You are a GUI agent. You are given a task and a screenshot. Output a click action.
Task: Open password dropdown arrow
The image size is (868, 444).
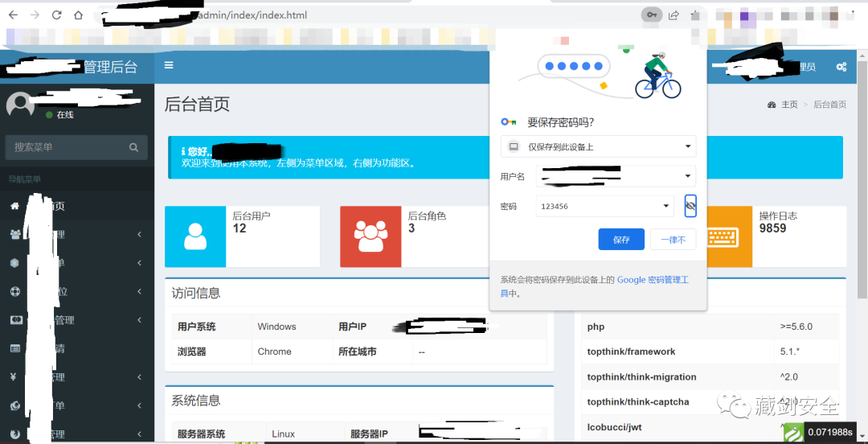pos(666,206)
